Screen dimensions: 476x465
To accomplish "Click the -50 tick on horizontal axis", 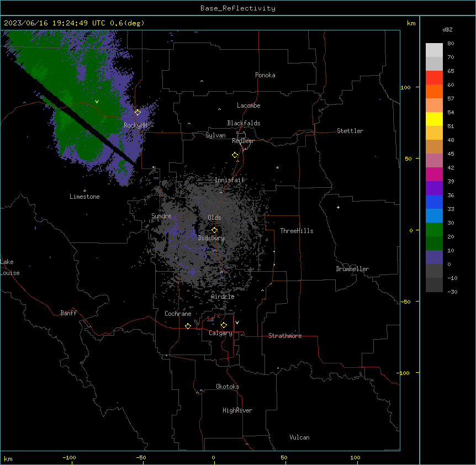I will pyautogui.click(x=141, y=458).
